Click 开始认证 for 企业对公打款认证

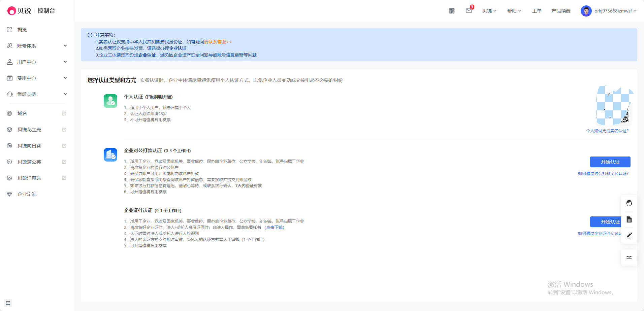point(610,162)
